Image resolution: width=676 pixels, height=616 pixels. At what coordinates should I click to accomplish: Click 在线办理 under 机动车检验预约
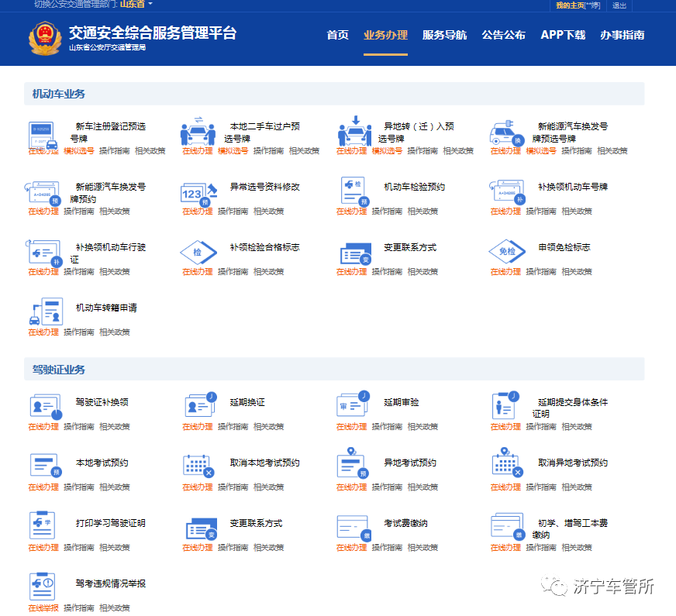pos(351,211)
